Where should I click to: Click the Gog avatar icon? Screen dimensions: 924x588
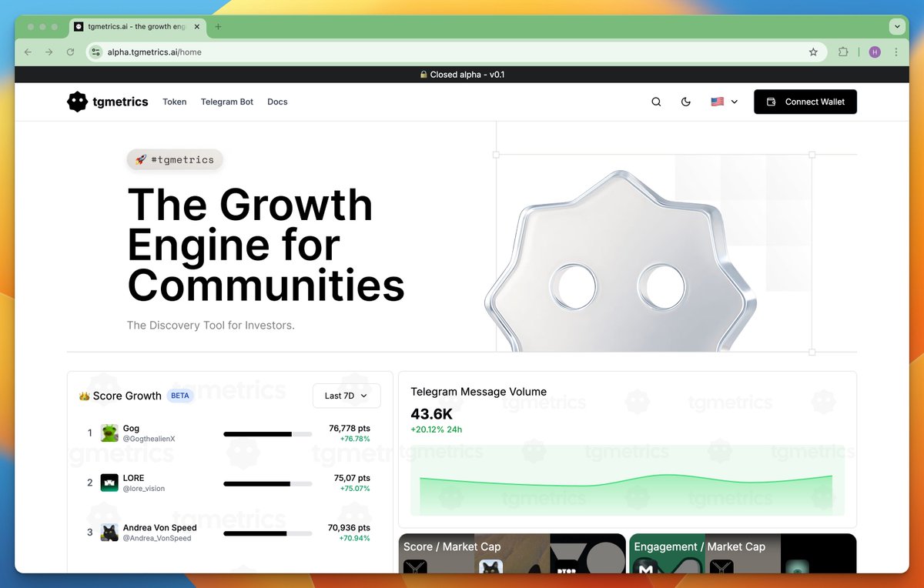pos(109,433)
